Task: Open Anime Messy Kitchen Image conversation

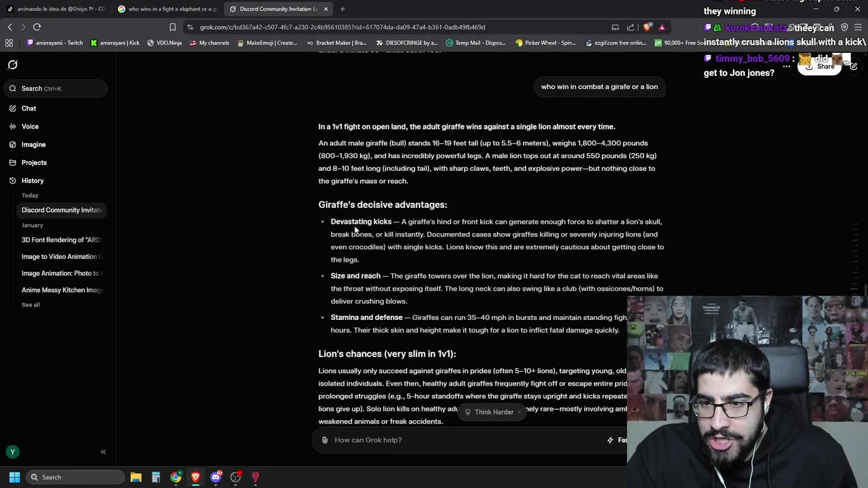Action: coord(61,290)
